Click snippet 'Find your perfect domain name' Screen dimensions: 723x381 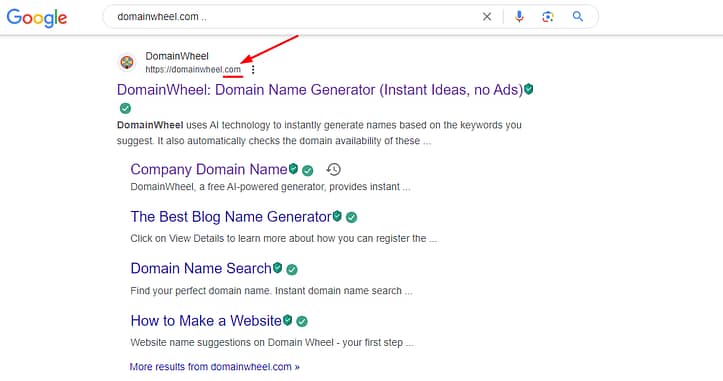point(271,291)
